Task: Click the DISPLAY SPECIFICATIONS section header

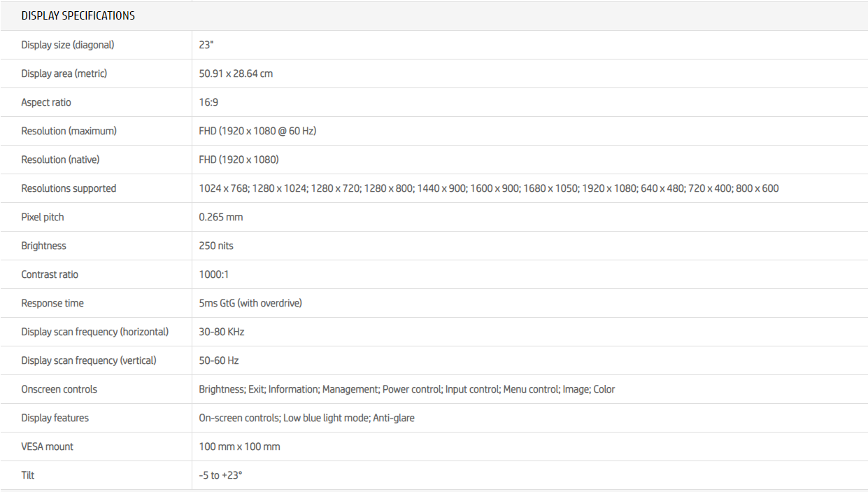Action: coord(78,15)
